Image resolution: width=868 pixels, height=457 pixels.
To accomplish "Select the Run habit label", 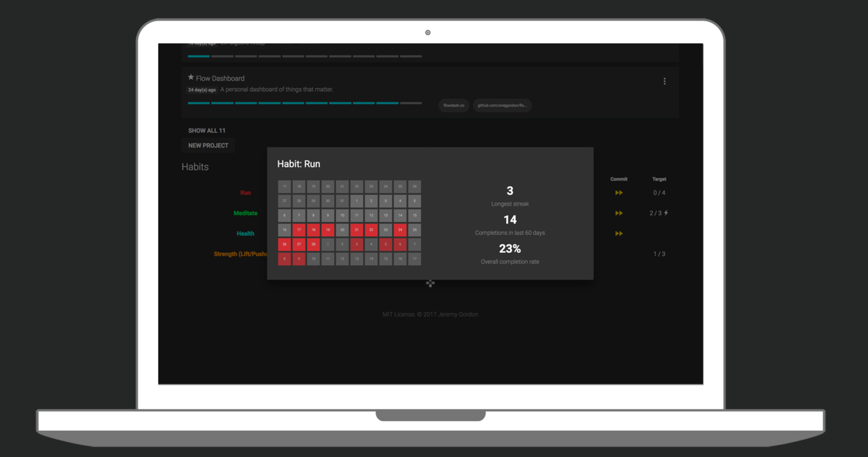I will coord(245,193).
